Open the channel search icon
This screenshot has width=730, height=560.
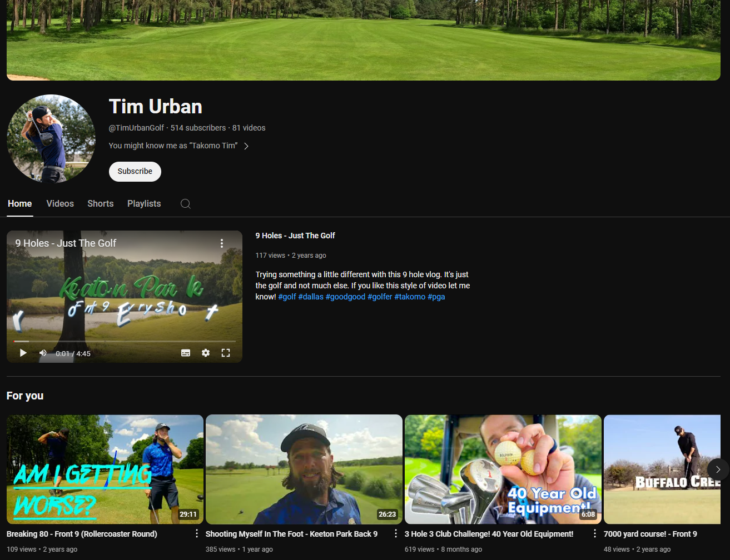[x=185, y=204]
